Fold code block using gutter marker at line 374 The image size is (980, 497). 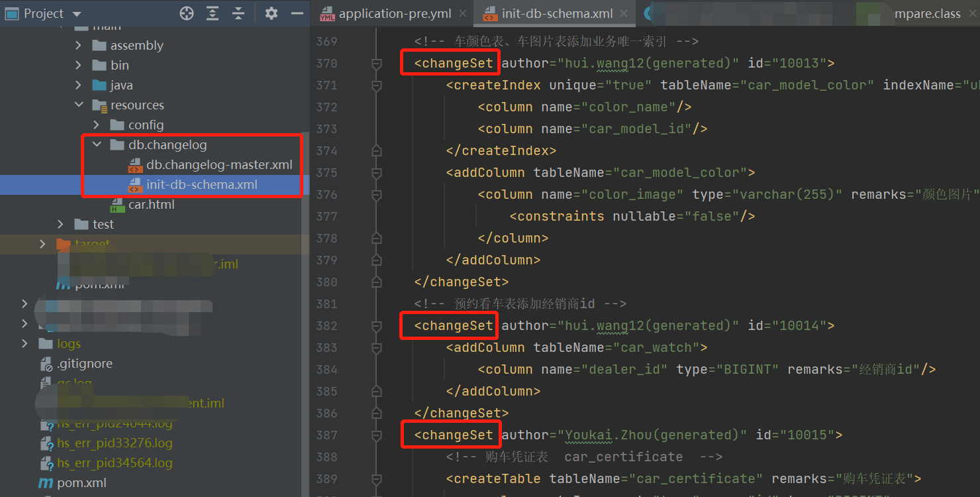(x=377, y=150)
